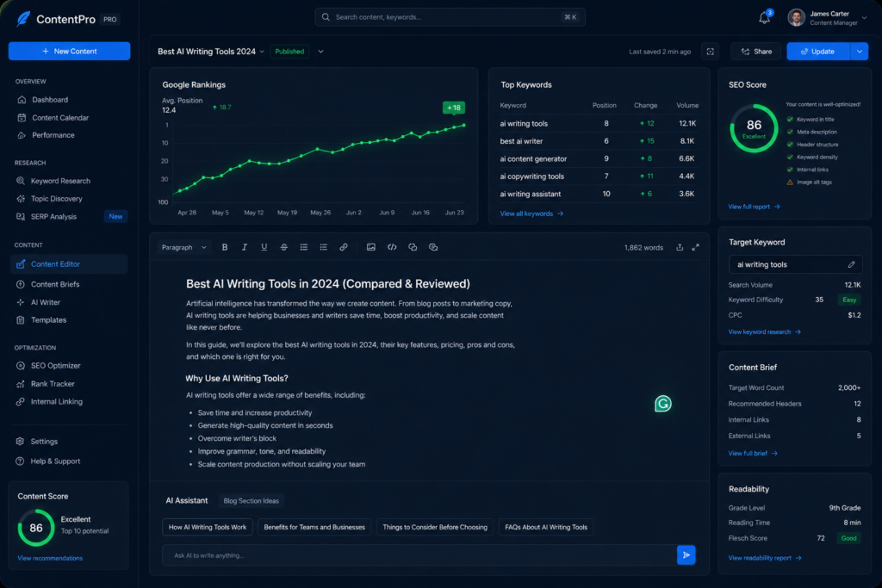Click the export icon beside word count
Screen dimensions: 882x588
point(680,247)
